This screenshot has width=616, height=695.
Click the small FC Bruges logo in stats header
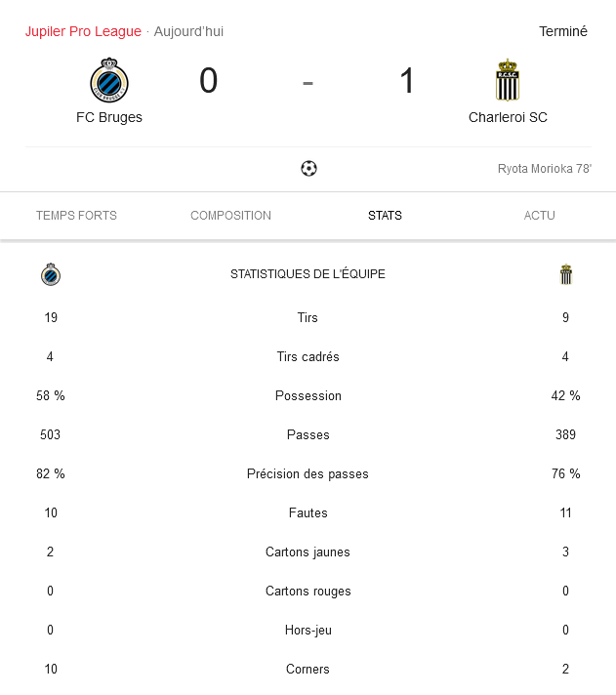pos(51,274)
